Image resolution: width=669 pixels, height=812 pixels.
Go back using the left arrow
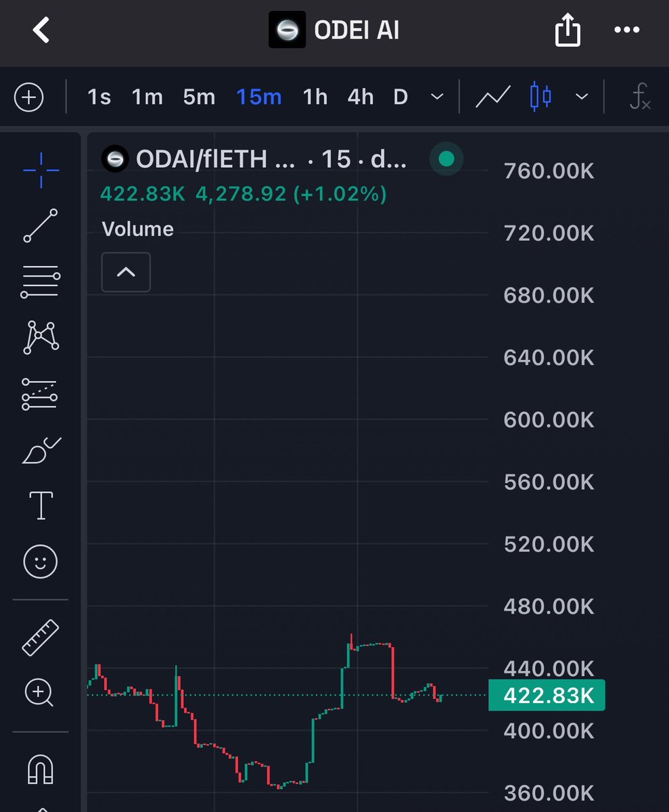(x=41, y=30)
